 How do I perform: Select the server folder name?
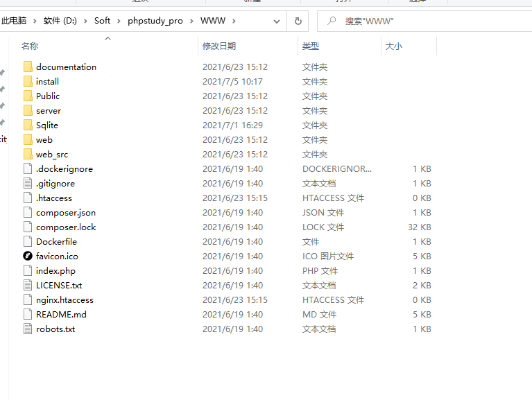coord(49,110)
